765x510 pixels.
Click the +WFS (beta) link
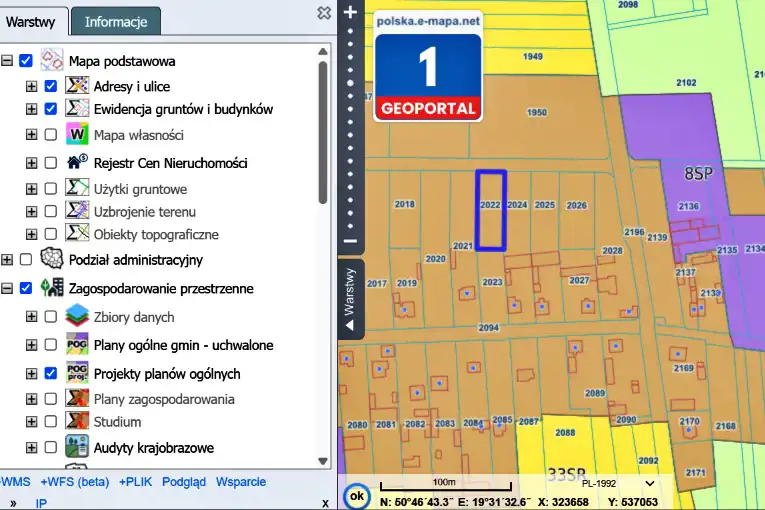[x=75, y=482]
